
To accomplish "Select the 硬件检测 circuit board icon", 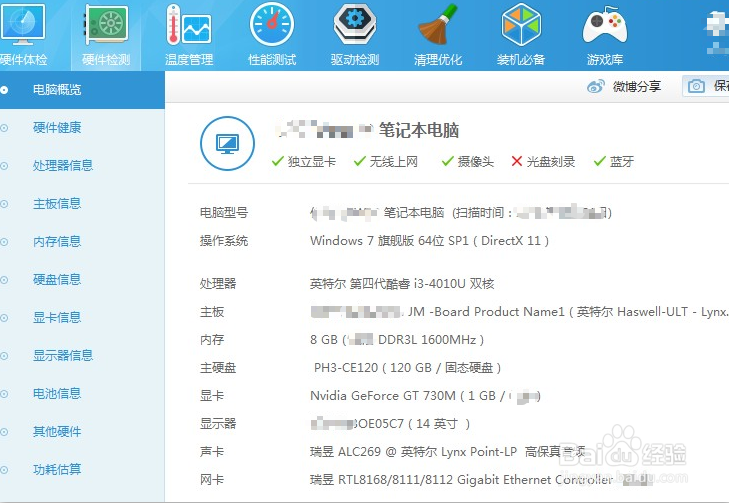I will click(106, 24).
